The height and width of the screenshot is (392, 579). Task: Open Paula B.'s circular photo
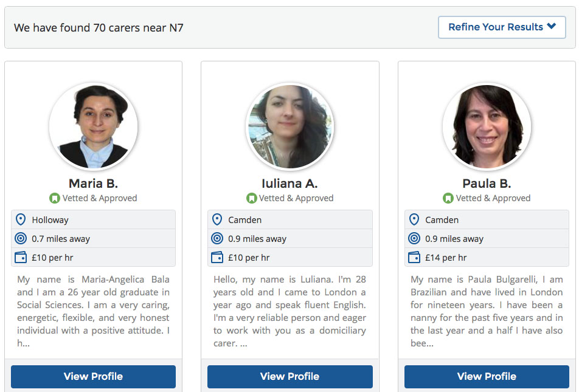487,126
